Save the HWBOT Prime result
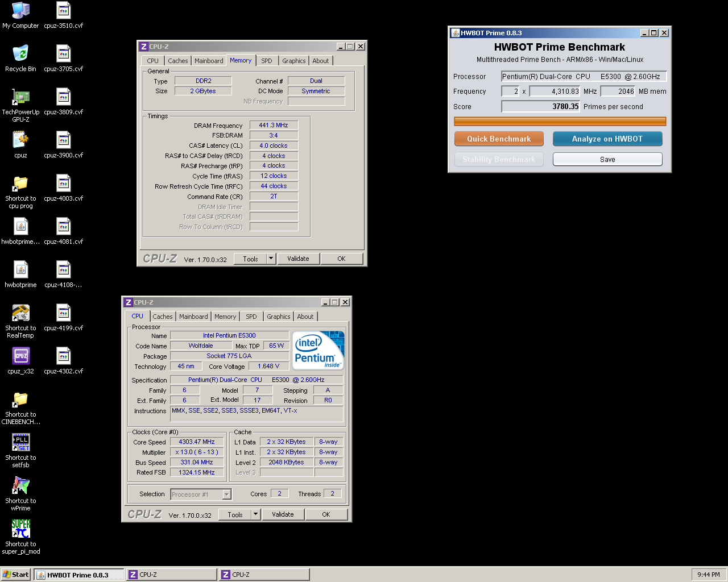 pos(607,159)
